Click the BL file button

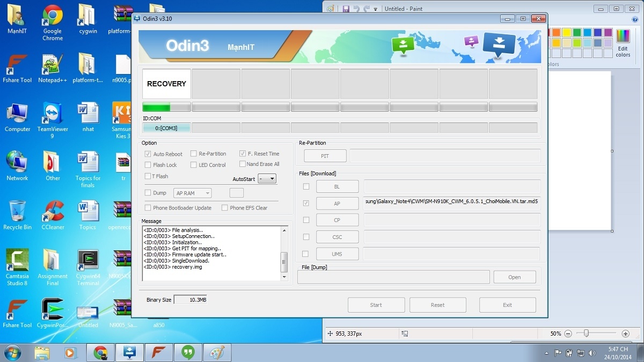click(x=337, y=186)
